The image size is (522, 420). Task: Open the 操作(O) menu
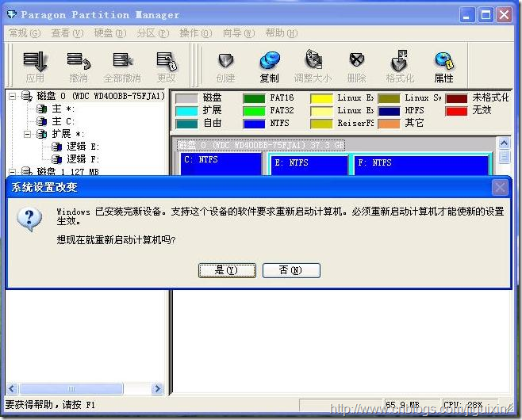[x=196, y=33]
